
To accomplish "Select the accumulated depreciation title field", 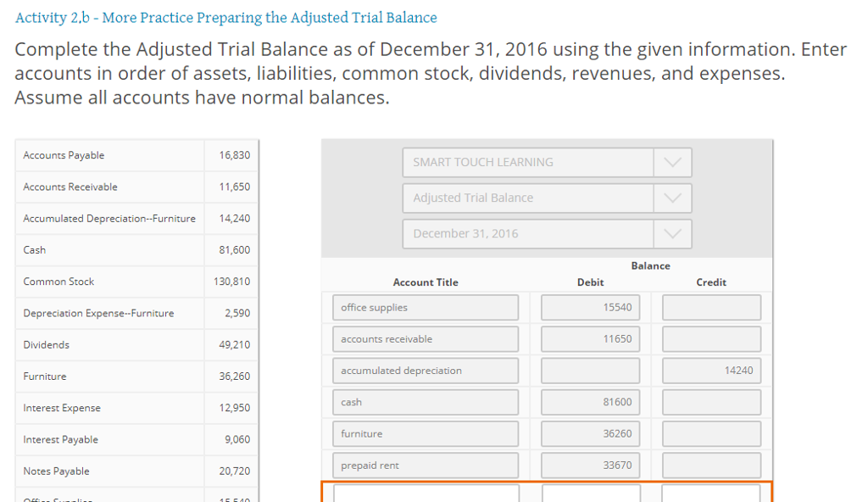I will (426, 370).
